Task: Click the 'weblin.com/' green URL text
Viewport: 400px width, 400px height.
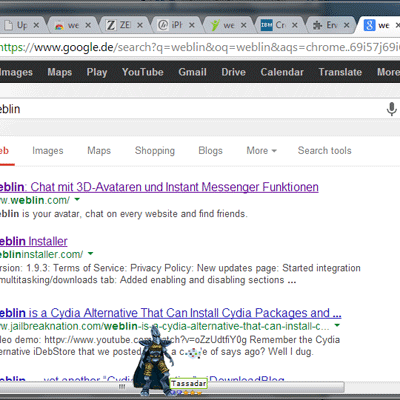Action: (x=35, y=200)
